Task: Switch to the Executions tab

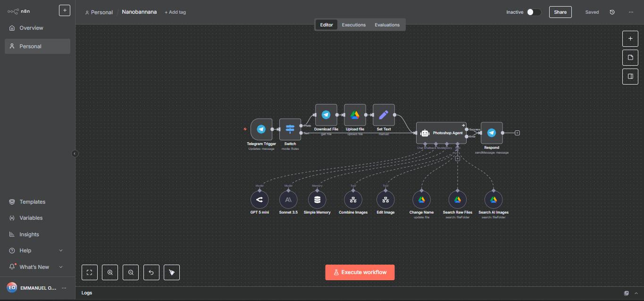Action: pyautogui.click(x=353, y=25)
